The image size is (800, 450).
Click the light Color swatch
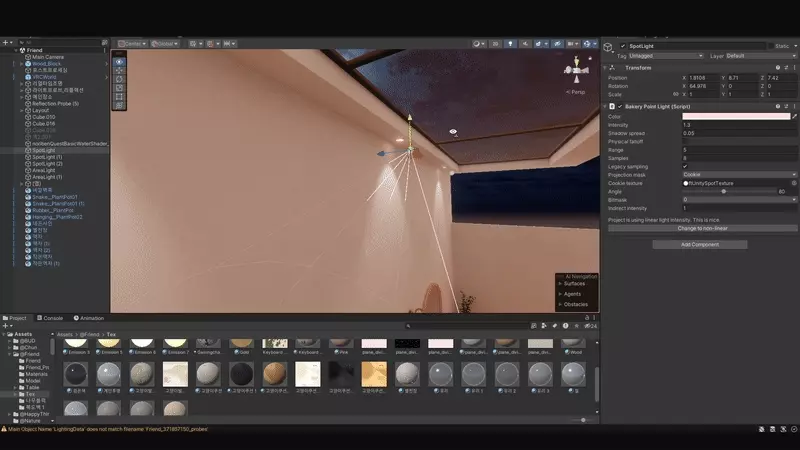(736, 116)
